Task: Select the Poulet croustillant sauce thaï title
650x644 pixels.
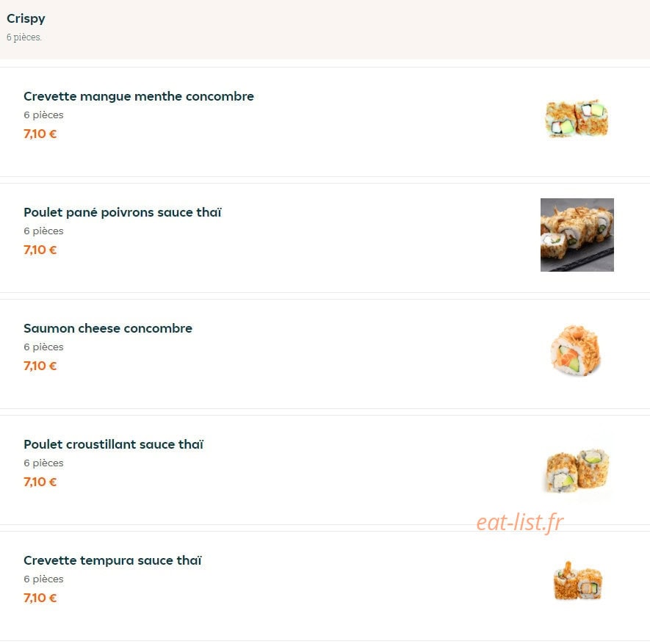Action: point(114,444)
